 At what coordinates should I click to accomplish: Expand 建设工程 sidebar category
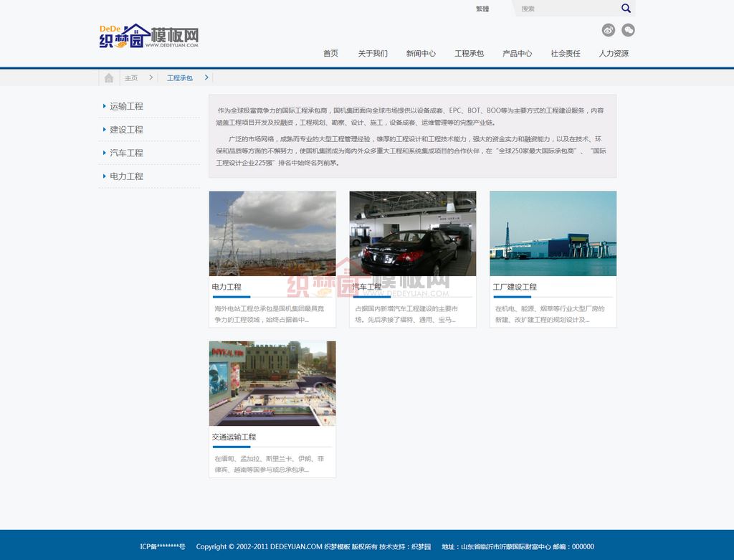pyautogui.click(x=126, y=130)
